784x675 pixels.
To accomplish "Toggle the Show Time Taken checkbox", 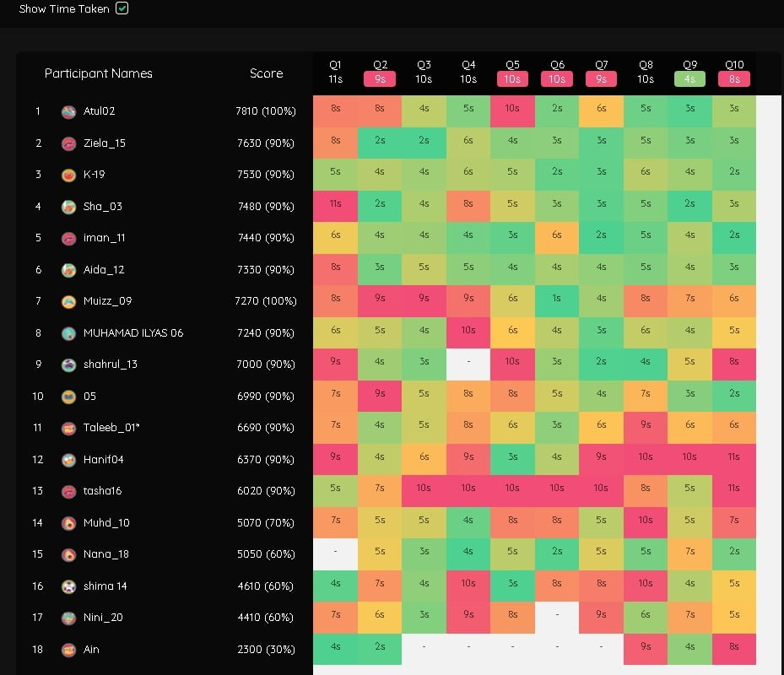I will pos(122,8).
